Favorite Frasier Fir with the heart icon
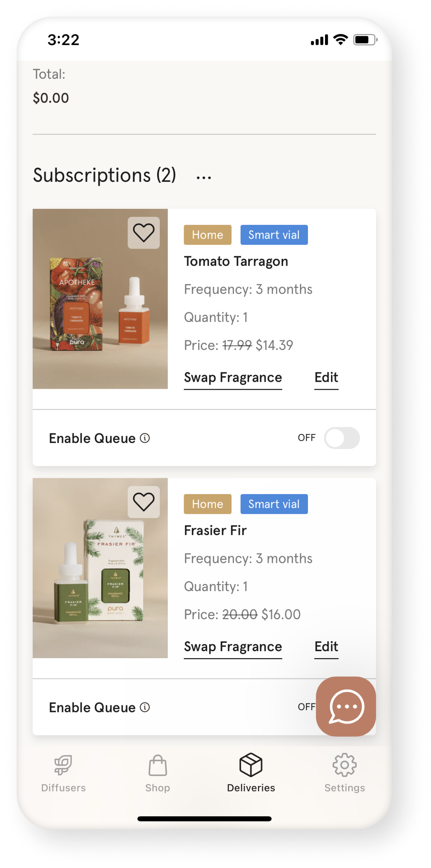Screen dimensions: 431x868 [x=144, y=502]
